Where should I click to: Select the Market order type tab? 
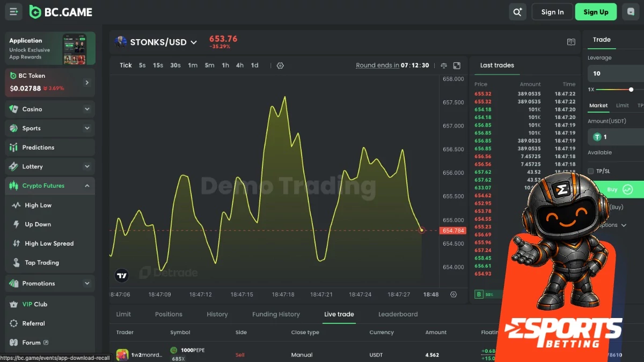(598, 106)
